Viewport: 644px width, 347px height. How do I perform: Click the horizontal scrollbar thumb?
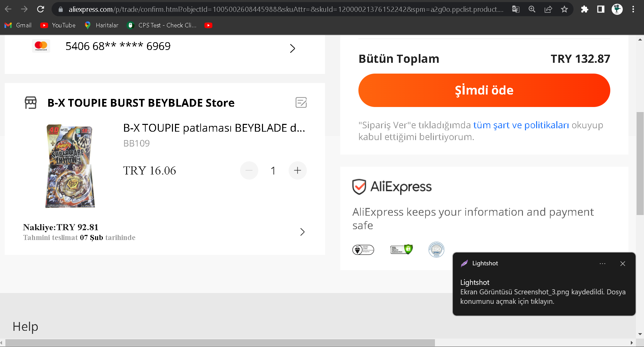coord(220,343)
